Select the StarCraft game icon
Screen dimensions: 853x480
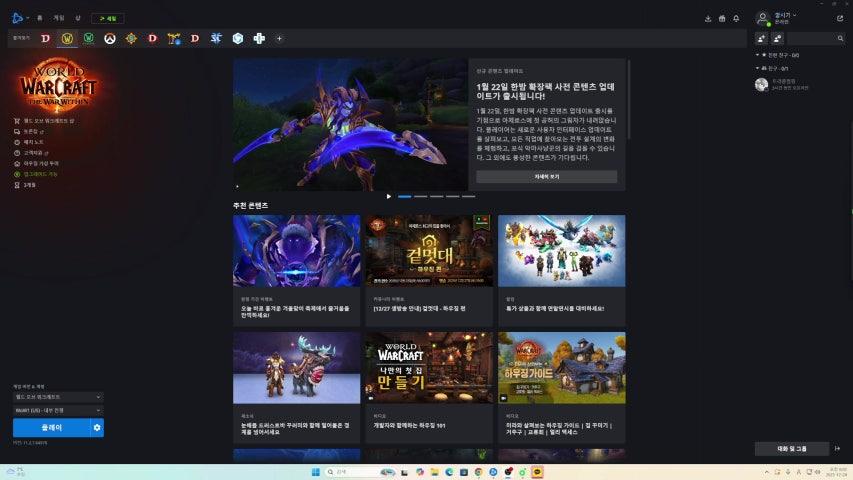[216, 38]
